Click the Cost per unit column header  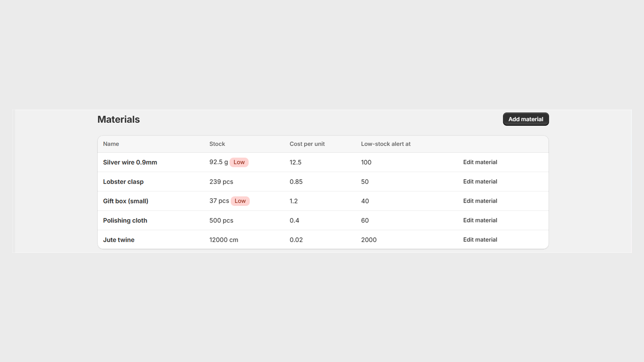[307, 144]
